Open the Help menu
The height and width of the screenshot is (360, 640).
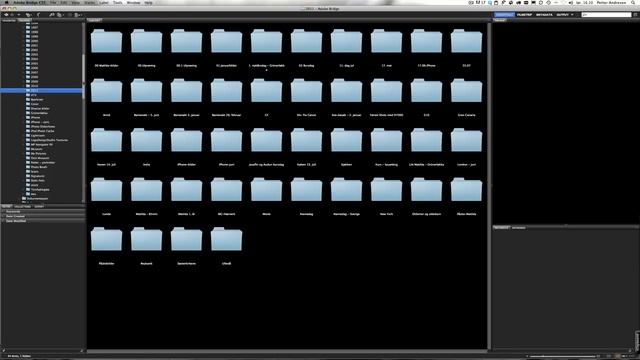point(149,2)
